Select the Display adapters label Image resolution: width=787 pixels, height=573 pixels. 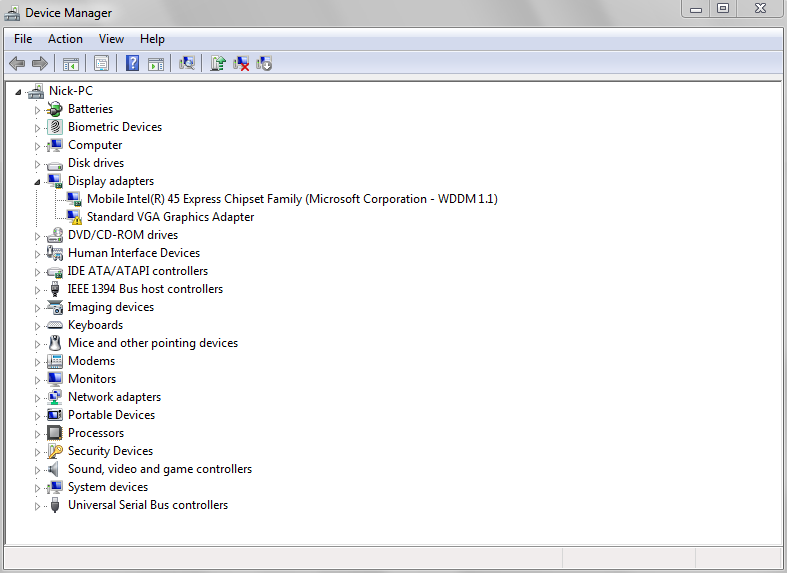coord(111,181)
